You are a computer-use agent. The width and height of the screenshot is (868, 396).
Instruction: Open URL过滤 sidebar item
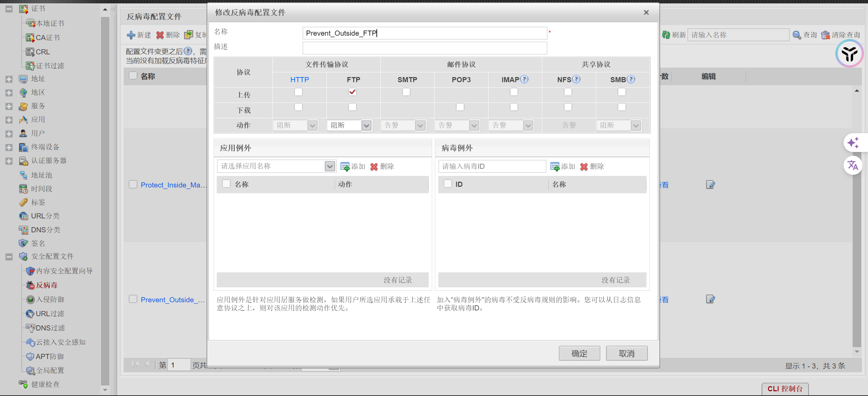tap(50, 314)
